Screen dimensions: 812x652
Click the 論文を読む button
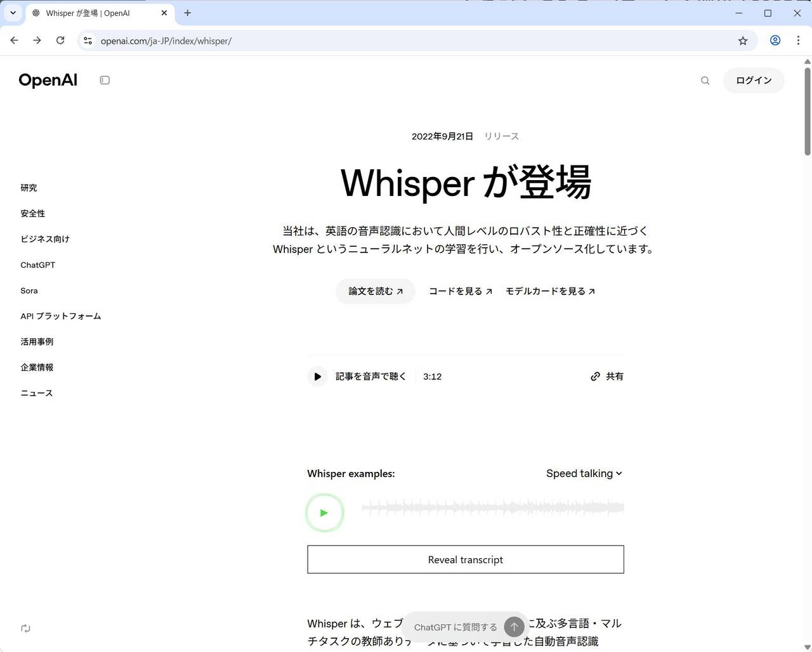coord(376,291)
